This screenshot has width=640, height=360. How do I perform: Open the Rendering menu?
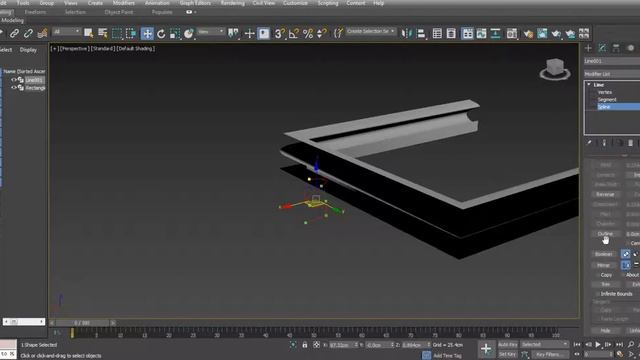point(233,3)
